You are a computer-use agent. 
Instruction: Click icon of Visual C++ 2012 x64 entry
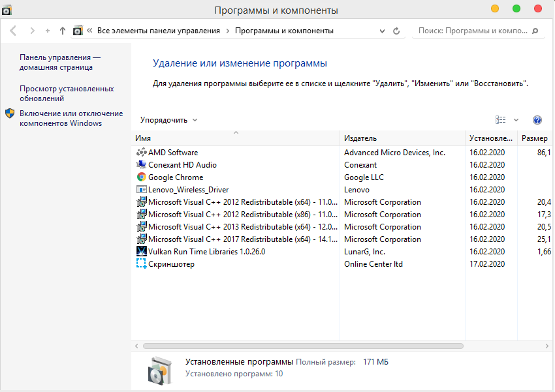click(142, 202)
